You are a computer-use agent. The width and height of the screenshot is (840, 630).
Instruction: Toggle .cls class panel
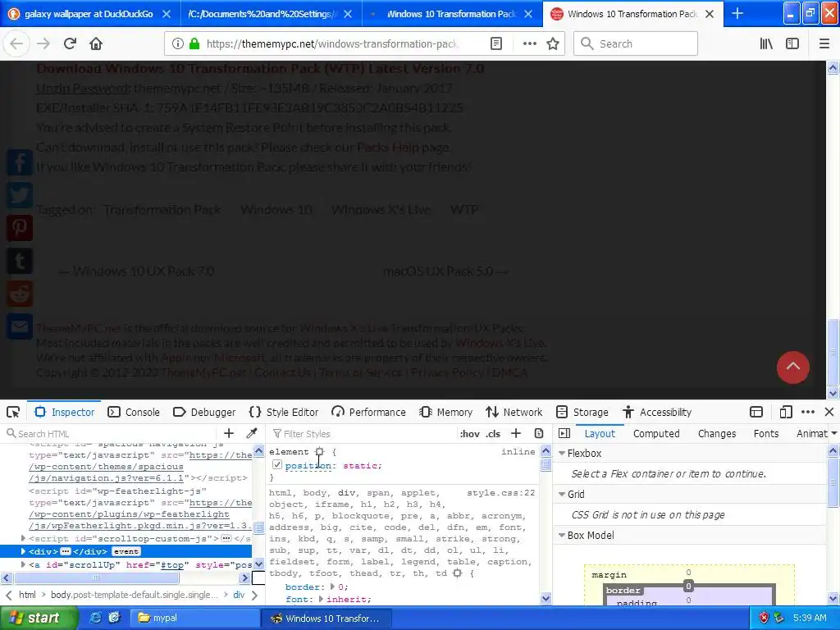493,433
